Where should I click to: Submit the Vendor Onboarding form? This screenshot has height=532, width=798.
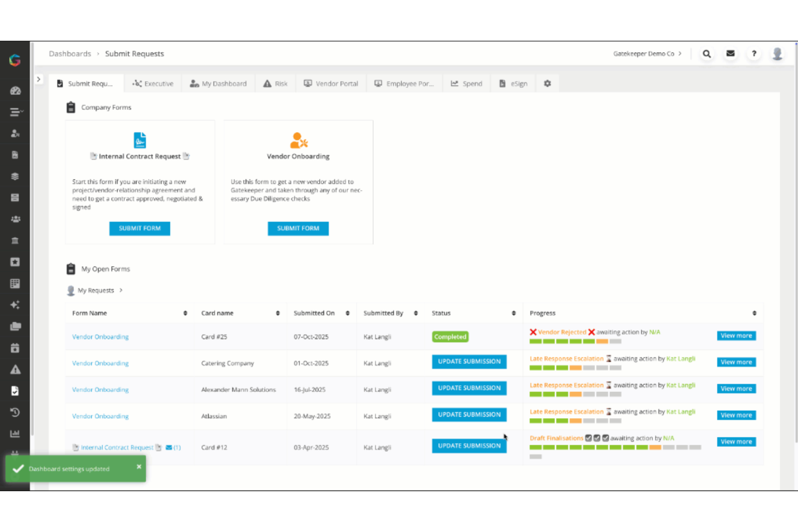coord(298,228)
